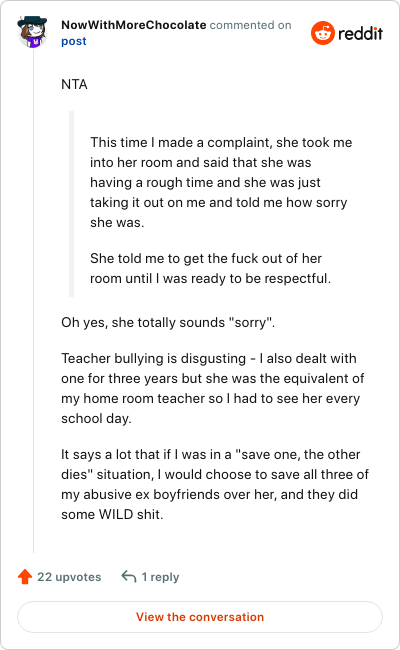400x650 pixels.
Task: Click the quoted 'She told me to get' paragraph
Action: pyautogui.click(x=211, y=268)
